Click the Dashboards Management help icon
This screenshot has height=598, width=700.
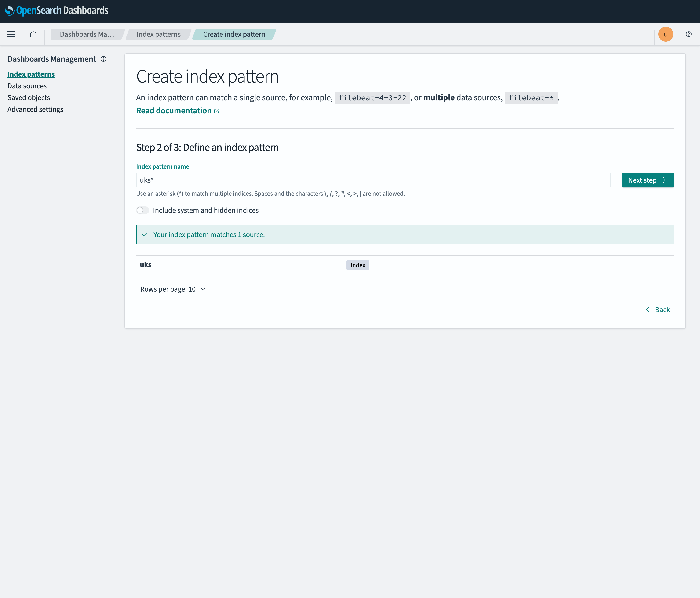[103, 59]
